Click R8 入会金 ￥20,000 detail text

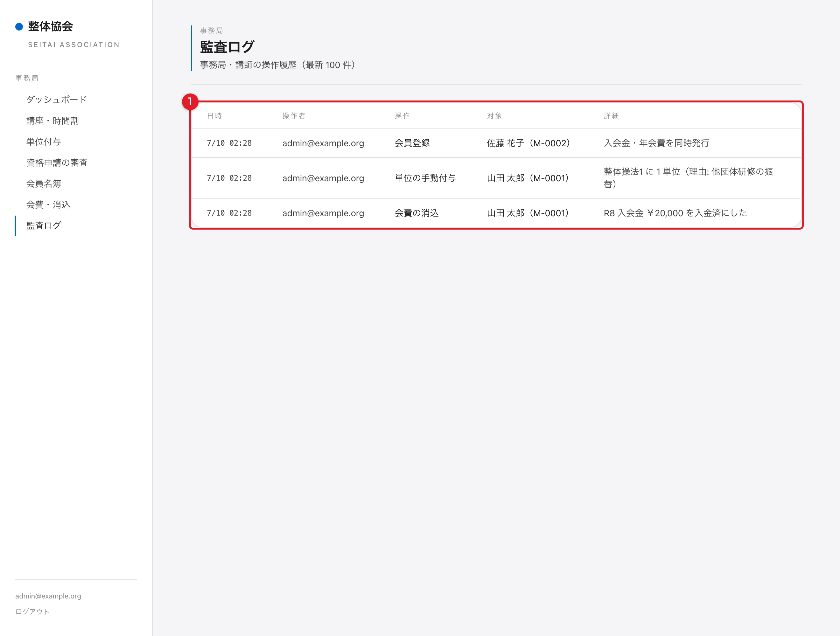tap(675, 213)
